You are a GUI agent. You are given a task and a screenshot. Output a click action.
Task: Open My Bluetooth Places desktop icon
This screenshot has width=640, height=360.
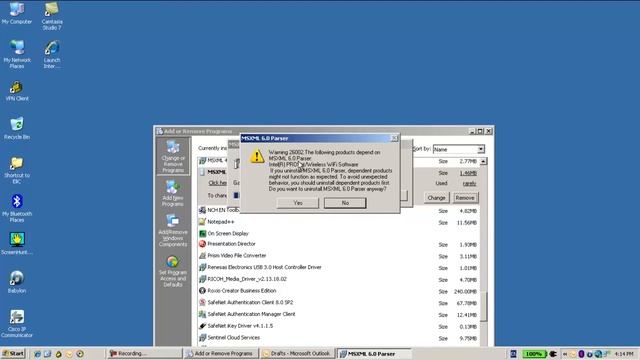click(17, 208)
